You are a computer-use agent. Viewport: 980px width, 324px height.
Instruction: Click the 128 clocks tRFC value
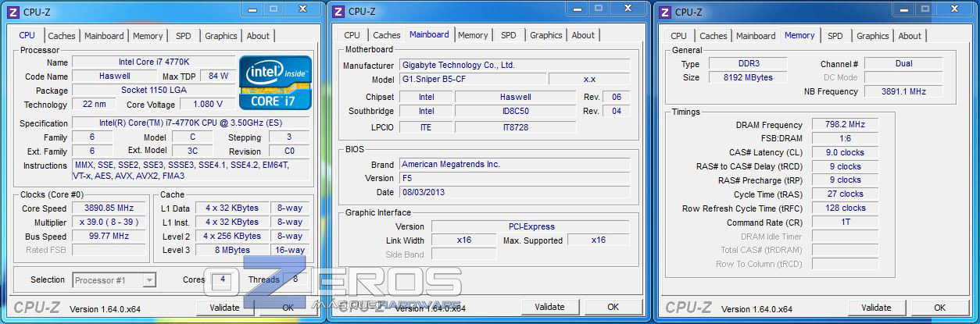click(x=845, y=208)
